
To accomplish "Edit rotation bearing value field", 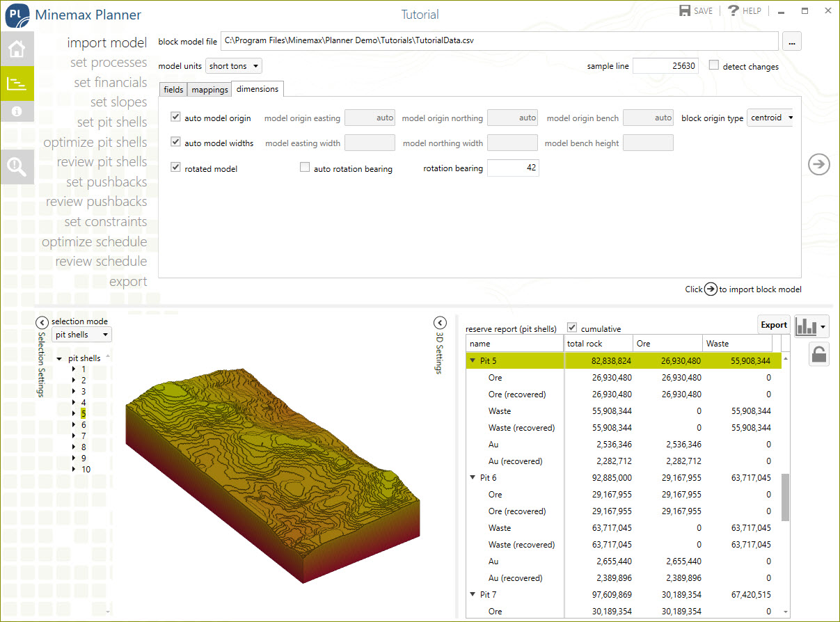I will (x=513, y=168).
